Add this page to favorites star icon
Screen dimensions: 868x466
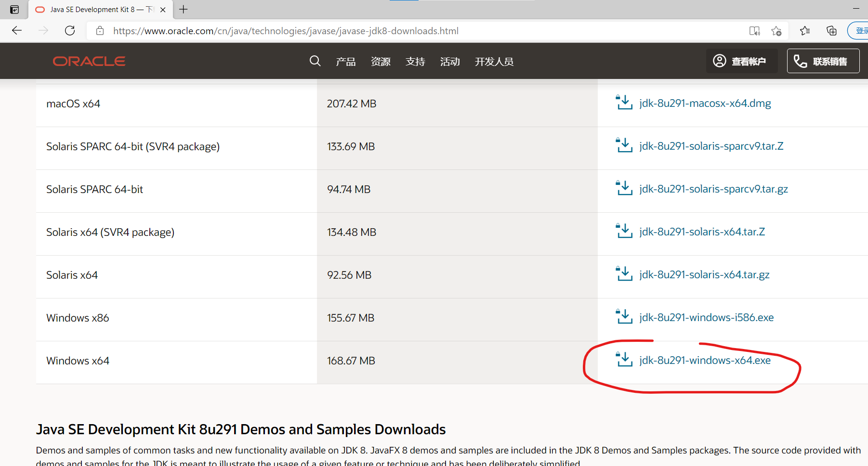pos(776,31)
